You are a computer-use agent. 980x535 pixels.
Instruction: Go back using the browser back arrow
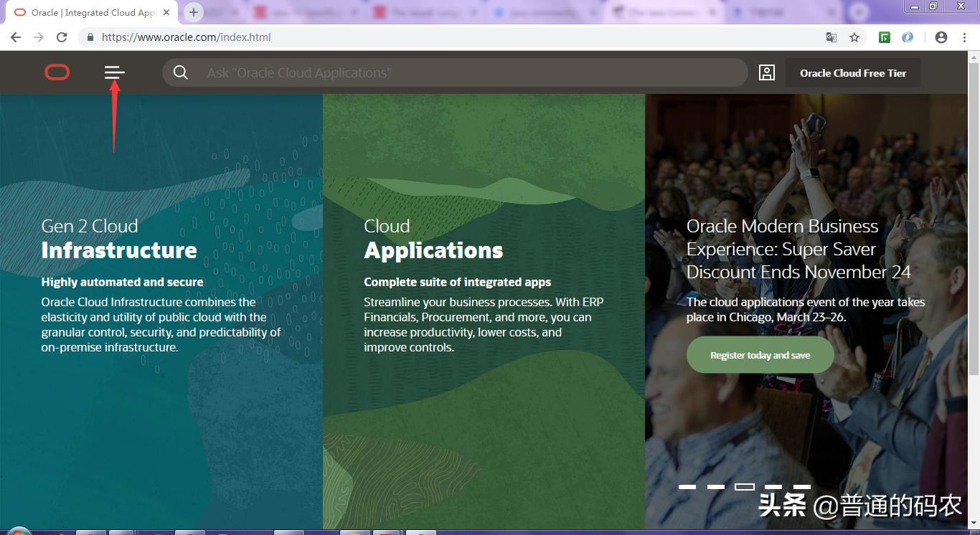point(16,37)
